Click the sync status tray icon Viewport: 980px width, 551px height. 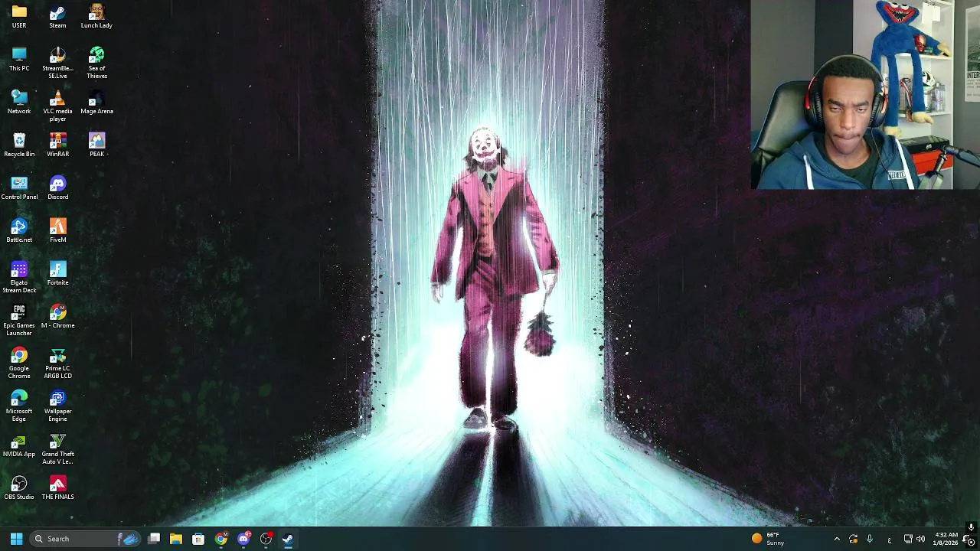[x=853, y=539]
